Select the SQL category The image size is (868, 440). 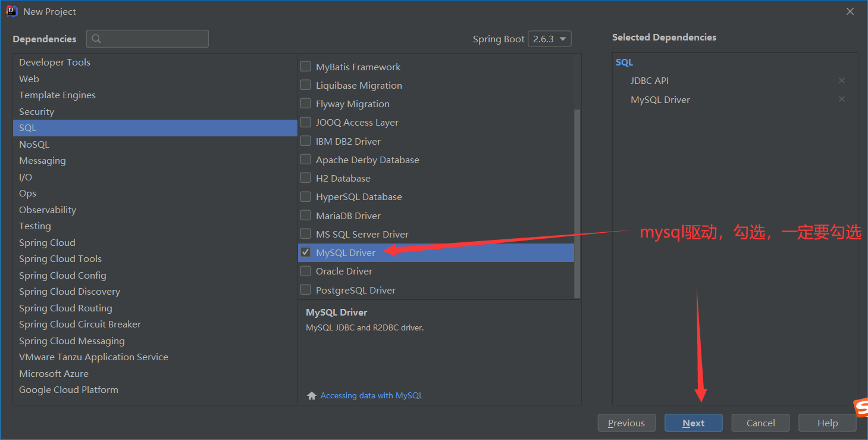[x=155, y=128]
